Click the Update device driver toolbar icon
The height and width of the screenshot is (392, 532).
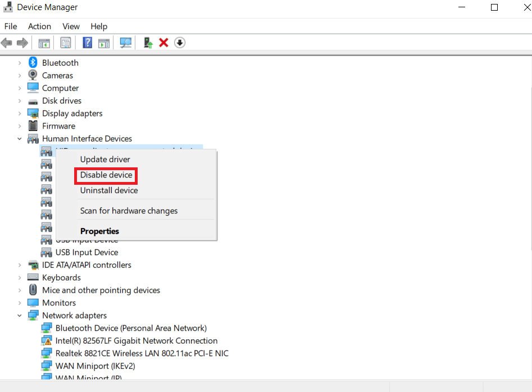pos(148,43)
